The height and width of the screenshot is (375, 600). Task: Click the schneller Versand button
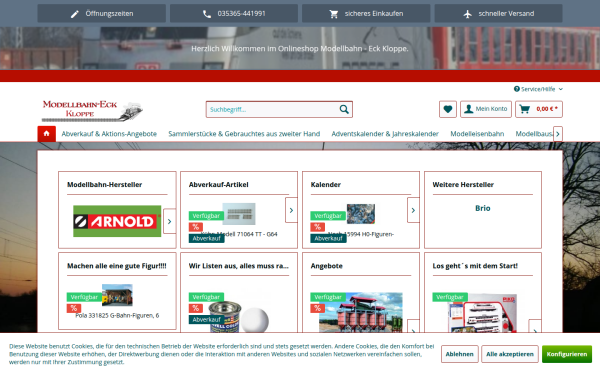coord(498,14)
